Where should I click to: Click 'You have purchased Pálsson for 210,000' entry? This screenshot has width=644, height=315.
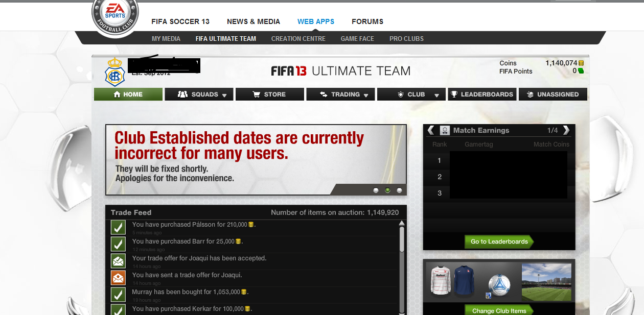(x=194, y=225)
